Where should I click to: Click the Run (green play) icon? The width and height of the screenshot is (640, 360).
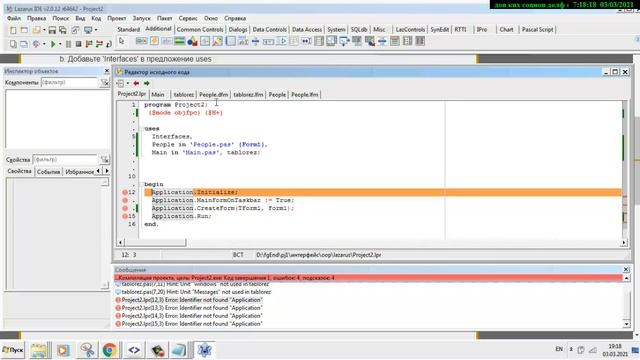(x=53, y=44)
